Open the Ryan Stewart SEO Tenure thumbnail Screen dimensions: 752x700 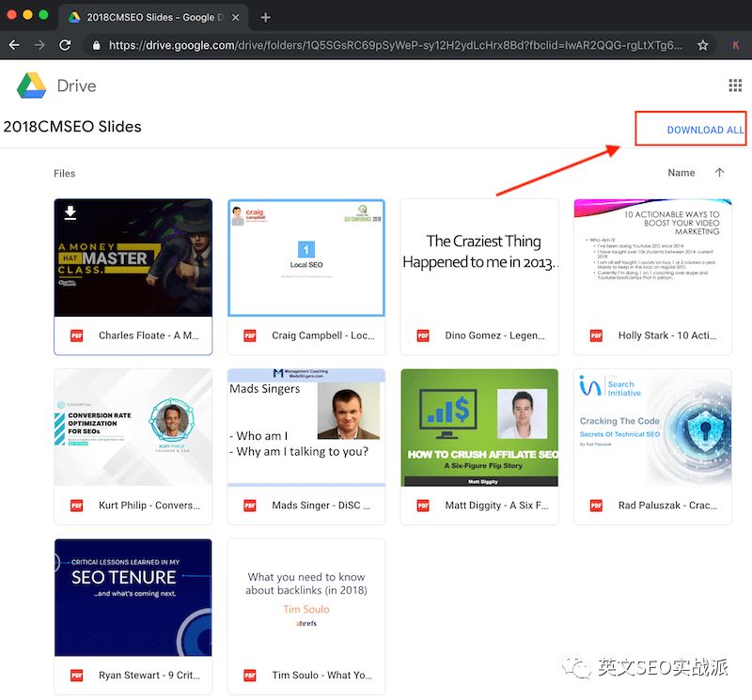(x=133, y=598)
